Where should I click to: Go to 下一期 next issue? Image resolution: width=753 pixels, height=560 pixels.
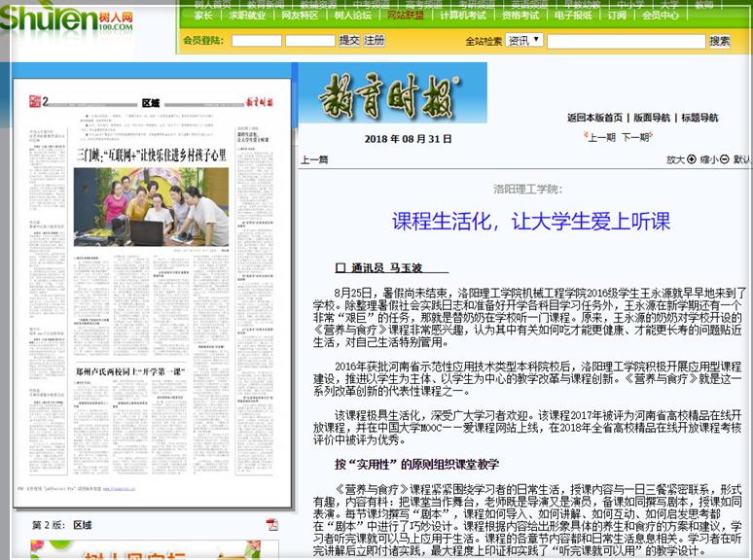click(x=635, y=137)
